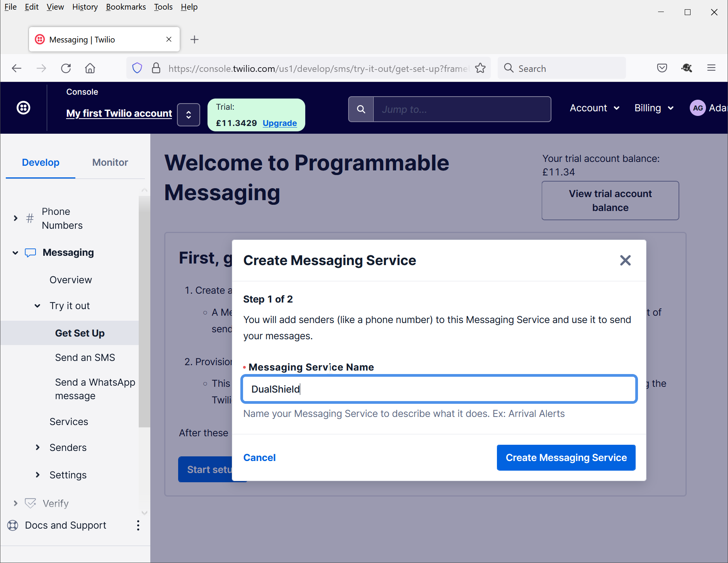Expand the Account dropdown menu
This screenshot has width=728, height=563.
pyautogui.click(x=594, y=108)
